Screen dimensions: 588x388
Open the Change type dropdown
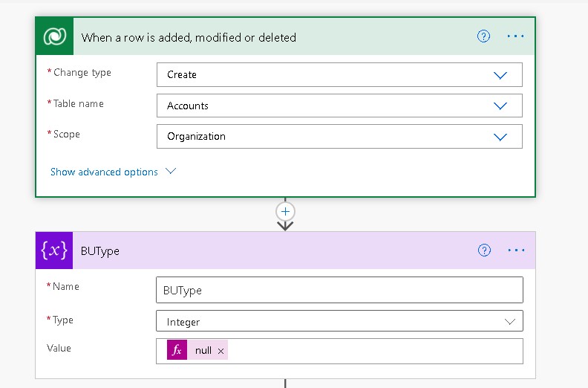500,75
